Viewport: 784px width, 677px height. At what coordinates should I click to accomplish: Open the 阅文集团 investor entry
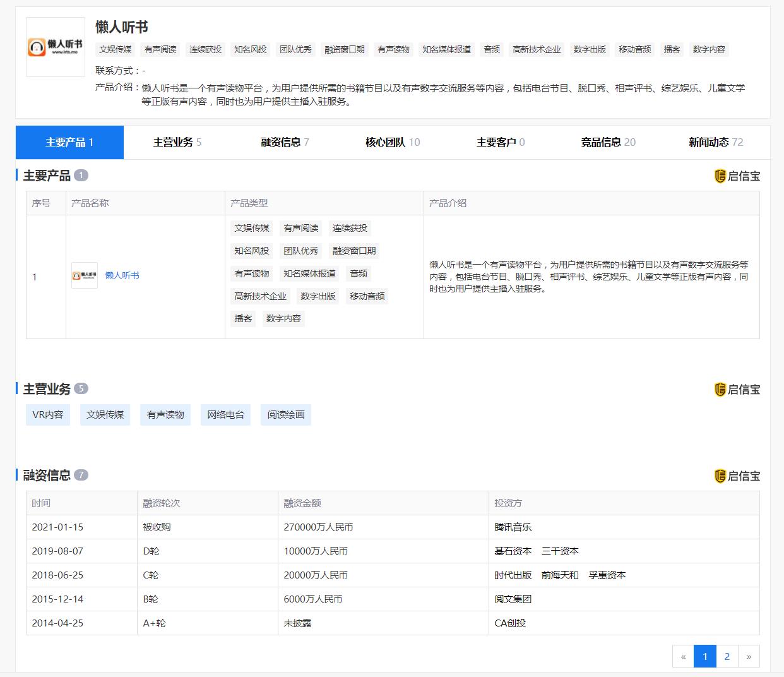pos(513,599)
